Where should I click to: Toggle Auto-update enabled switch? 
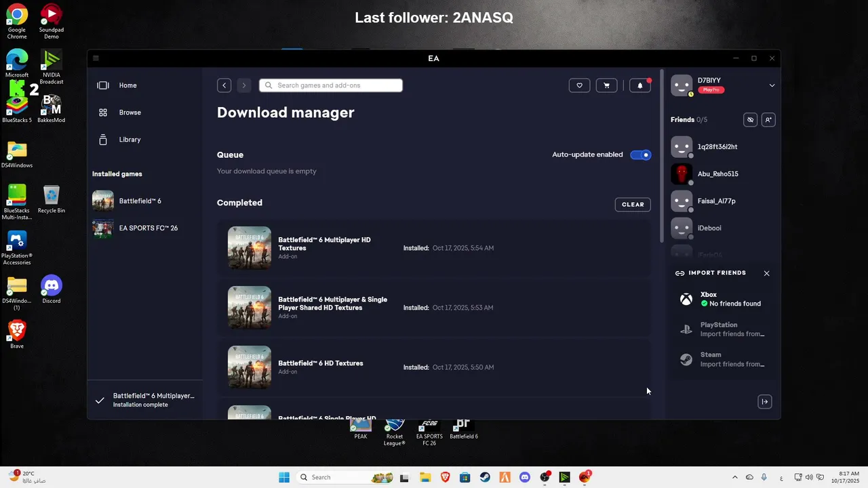(x=640, y=155)
